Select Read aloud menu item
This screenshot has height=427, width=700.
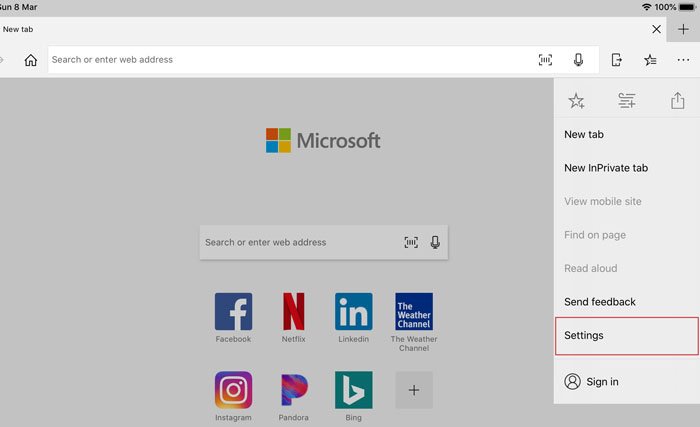coord(627,268)
